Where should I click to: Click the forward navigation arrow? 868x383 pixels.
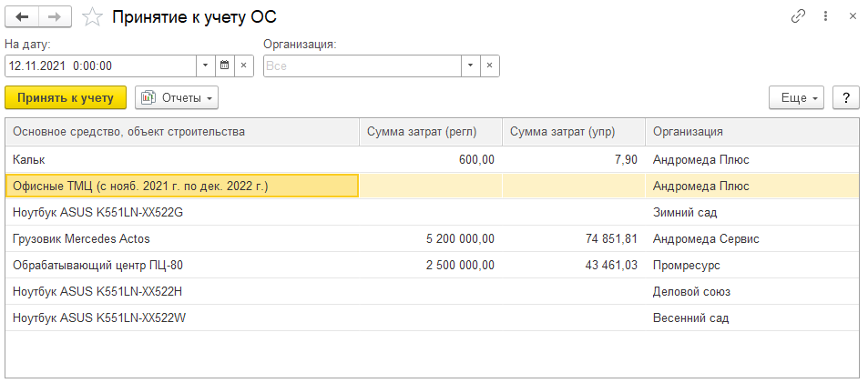tap(54, 16)
